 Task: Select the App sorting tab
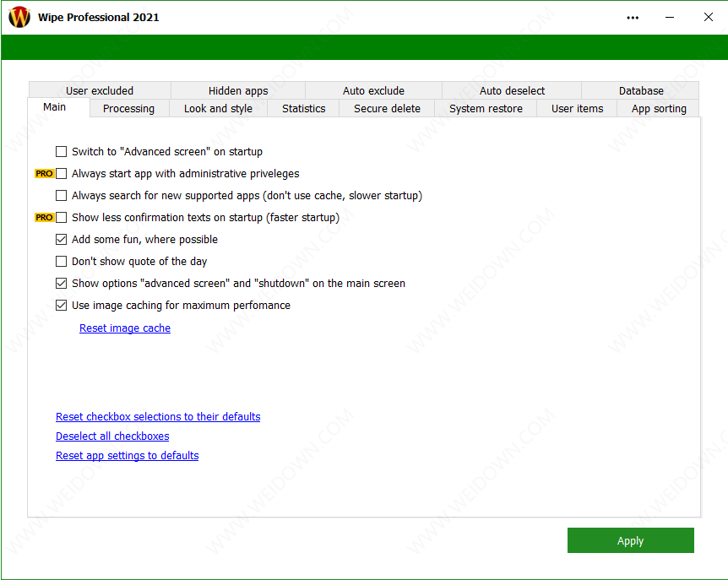(x=659, y=109)
